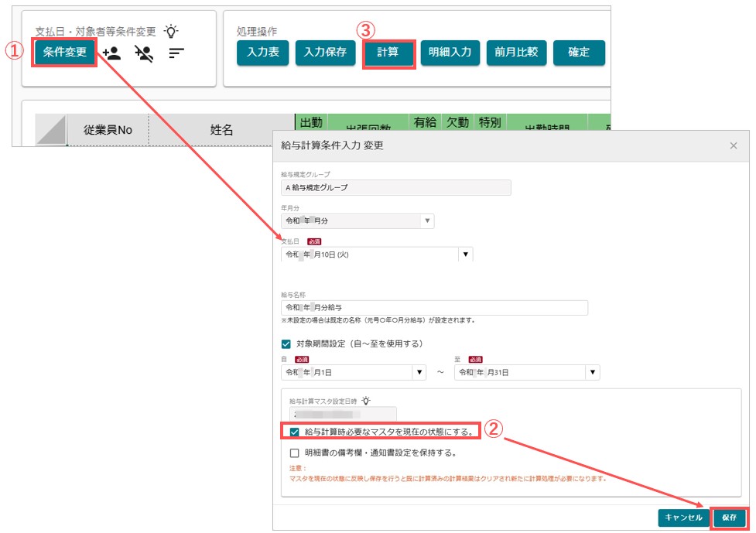The height and width of the screenshot is (533, 756).
Task: Open the sort order lines icon
Action: click(176, 53)
